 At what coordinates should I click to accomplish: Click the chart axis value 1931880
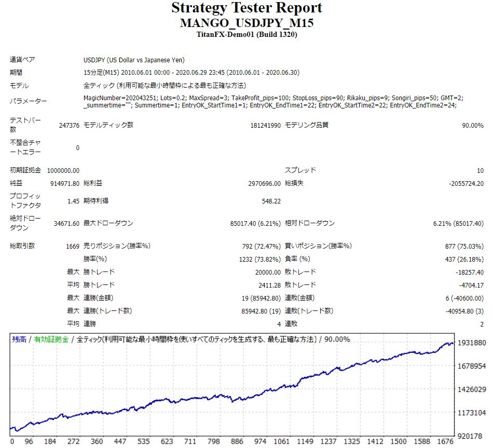coord(472,343)
